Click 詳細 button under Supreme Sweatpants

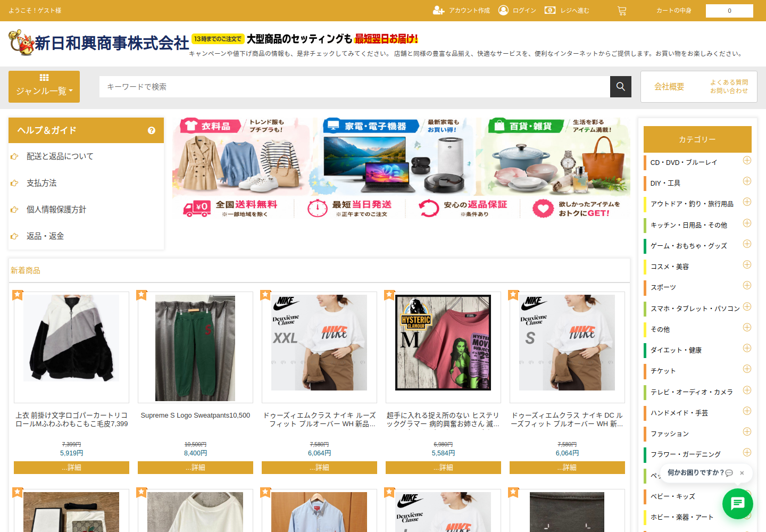[x=195, y=468]
